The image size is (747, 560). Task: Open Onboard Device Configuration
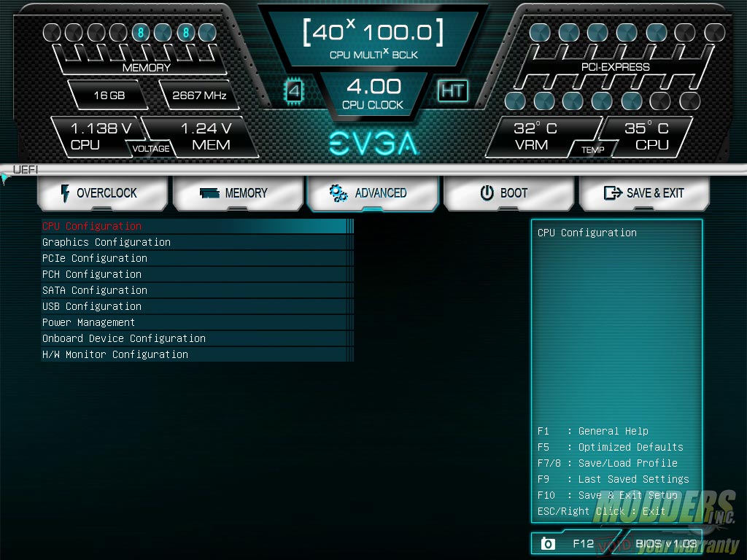click(197, 338)
